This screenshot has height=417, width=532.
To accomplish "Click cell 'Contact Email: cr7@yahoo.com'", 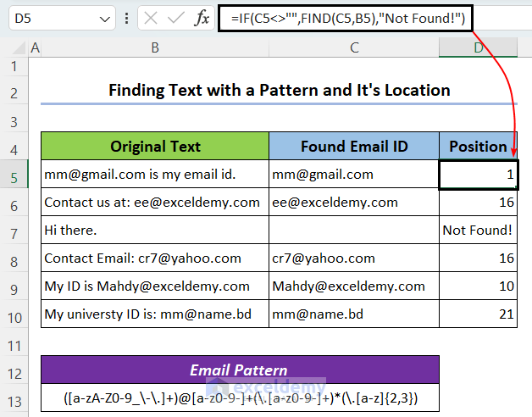I will (155, 258).
